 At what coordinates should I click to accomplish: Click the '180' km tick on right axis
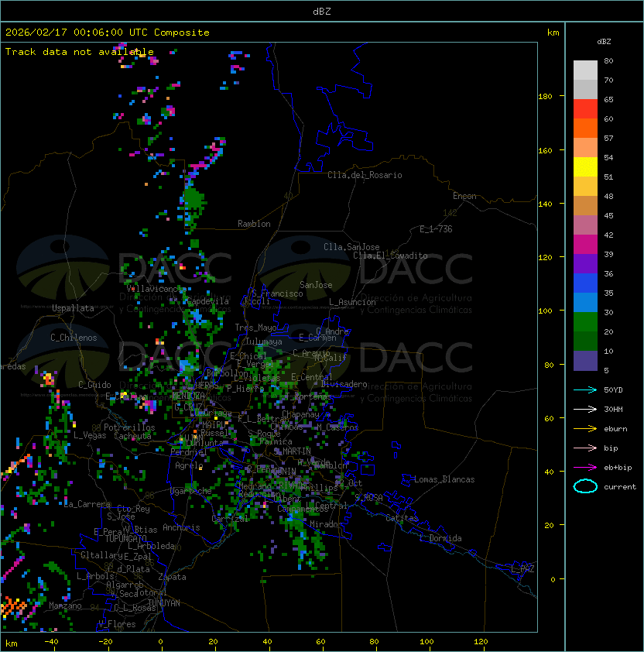tap(545, 97)
